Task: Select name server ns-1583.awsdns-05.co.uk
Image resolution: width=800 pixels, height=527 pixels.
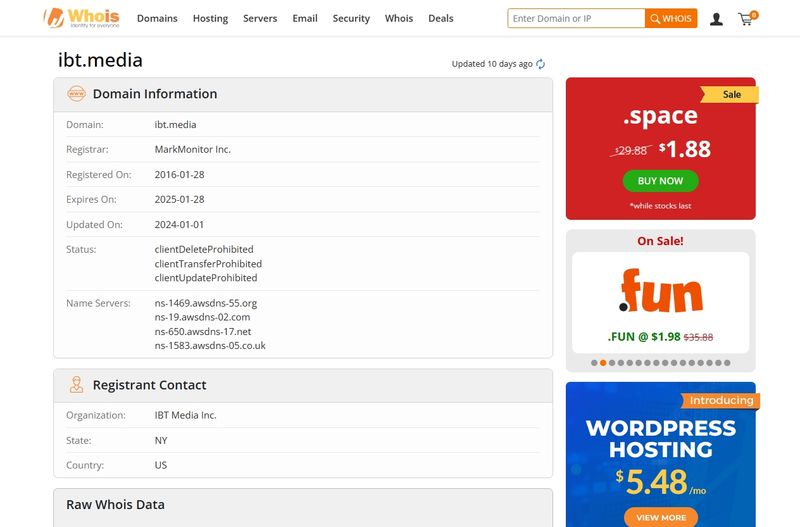Action: 210,346
